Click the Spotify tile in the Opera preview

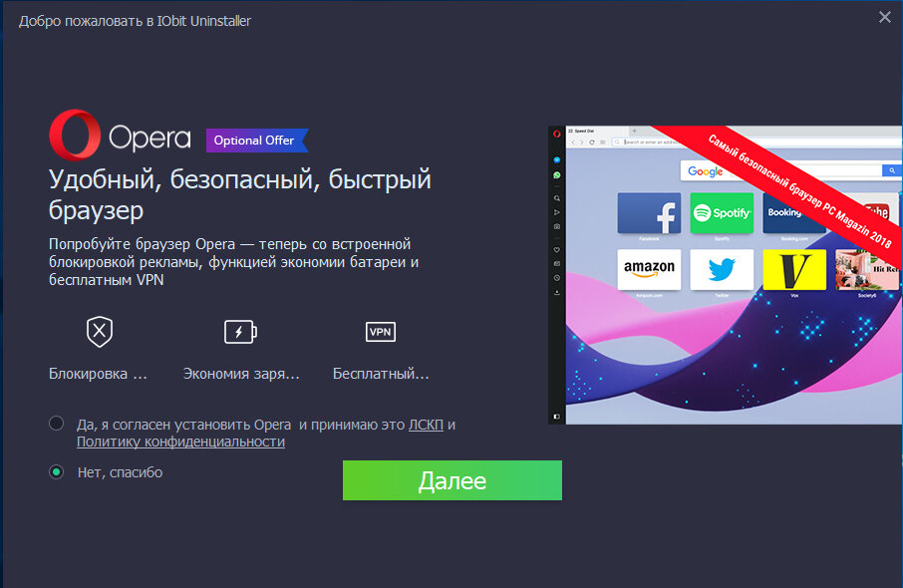[722, 213]
